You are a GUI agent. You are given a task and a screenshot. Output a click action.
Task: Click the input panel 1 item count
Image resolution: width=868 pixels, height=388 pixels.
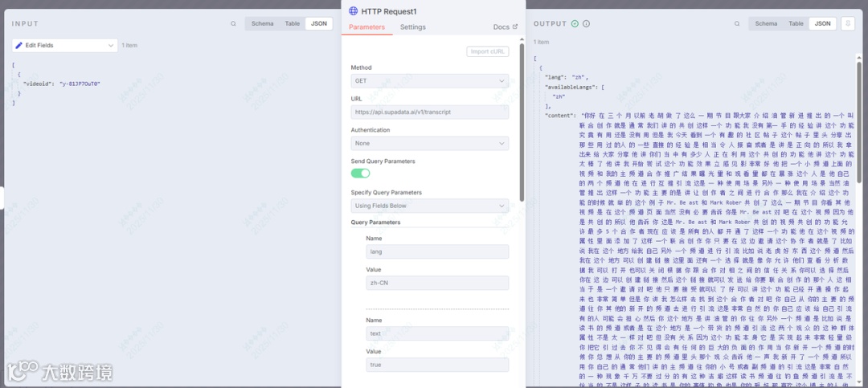[129, 45]
